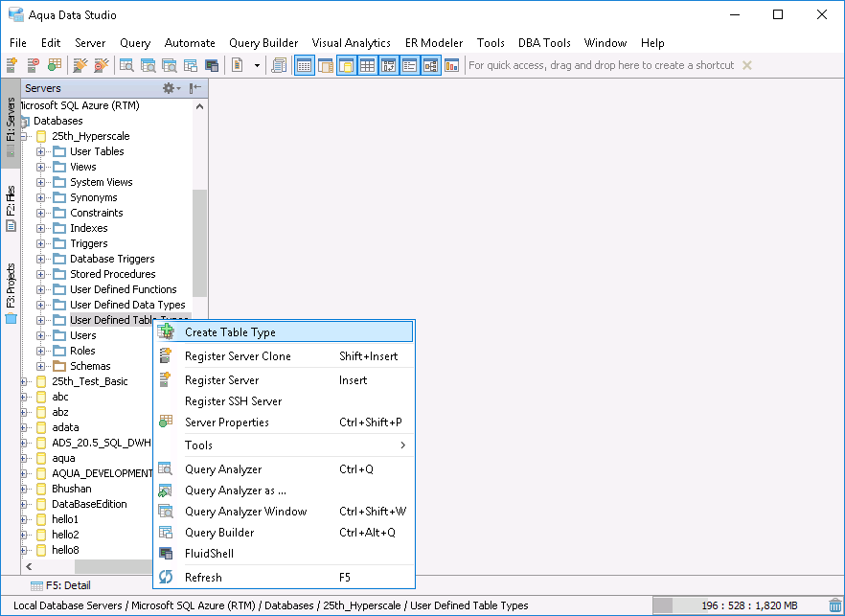The image size is (845, 616).
Task: Choose Create Table Type from context menu
Action: (x=285, y=332)
